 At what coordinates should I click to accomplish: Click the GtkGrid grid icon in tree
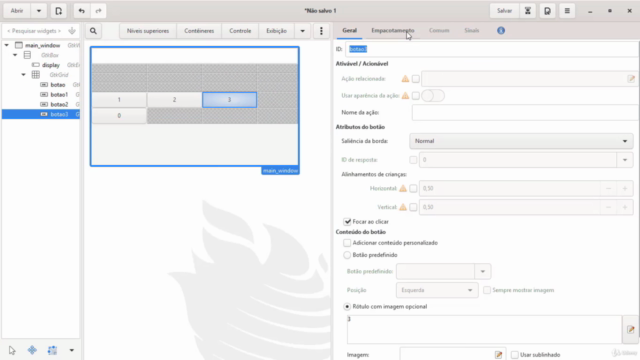(x=36, y=75)
